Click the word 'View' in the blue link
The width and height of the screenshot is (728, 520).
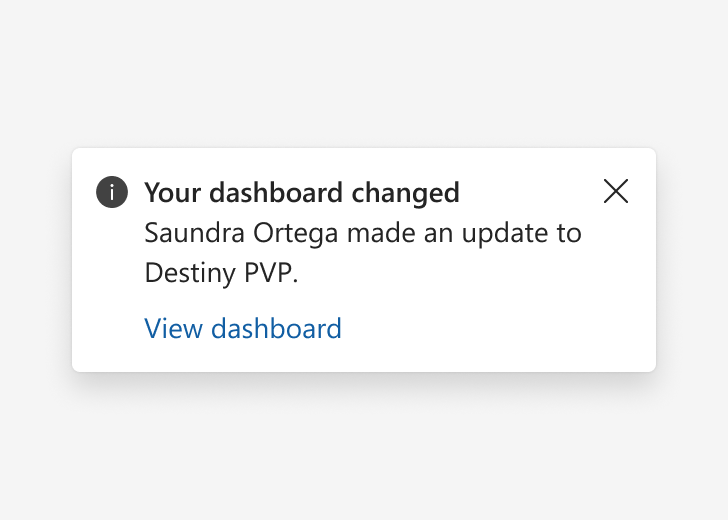(x=173, y=328)
